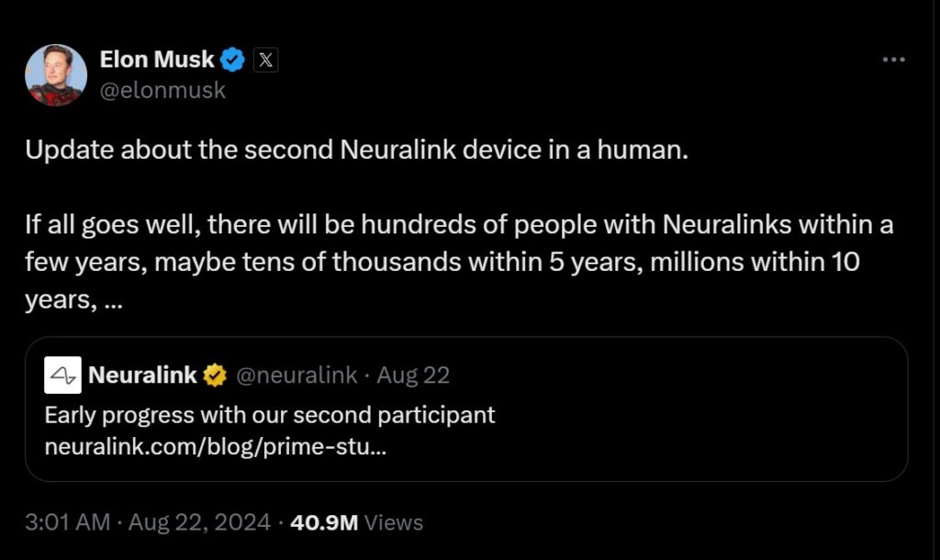This screenshot has width=940, height=560.
Task: Click the 40.9M view count number
Action: pyautogui.click(x=323, y=522)
